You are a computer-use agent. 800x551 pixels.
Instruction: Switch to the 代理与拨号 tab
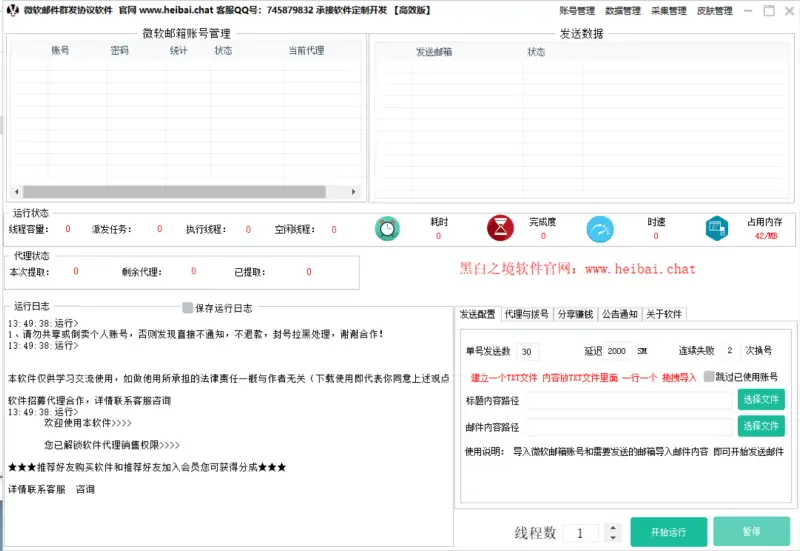tap(526, 314)
